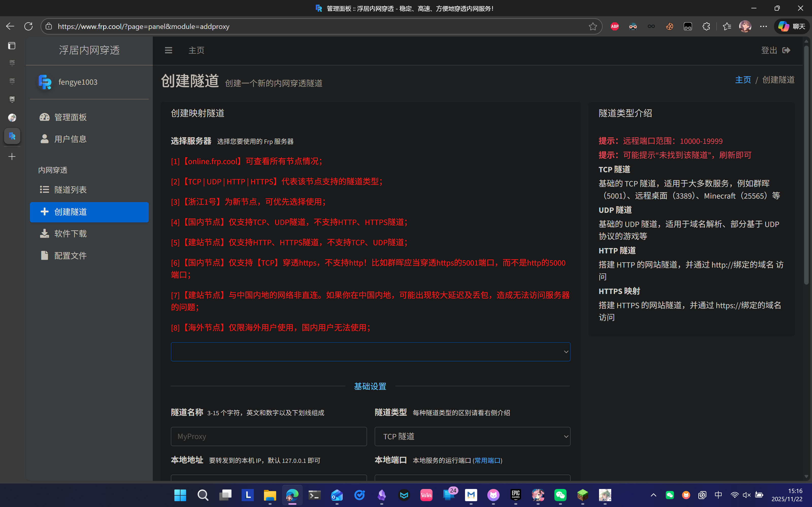Open the browser extensions puzzle icon
812x507 pixels.
coord(706,26)
